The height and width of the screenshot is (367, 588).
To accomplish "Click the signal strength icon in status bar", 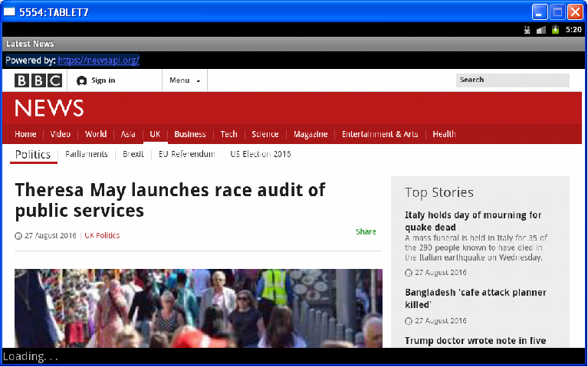I will [541, 30].
